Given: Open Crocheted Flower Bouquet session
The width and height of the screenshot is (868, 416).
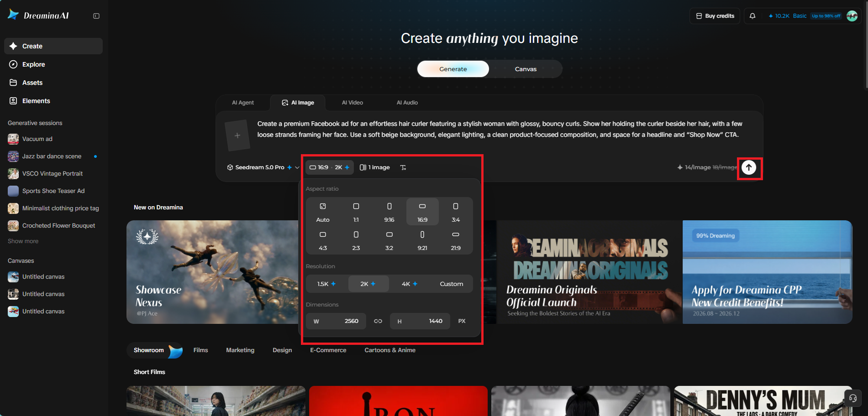Looking at the screenshot, I should [53, 226].
